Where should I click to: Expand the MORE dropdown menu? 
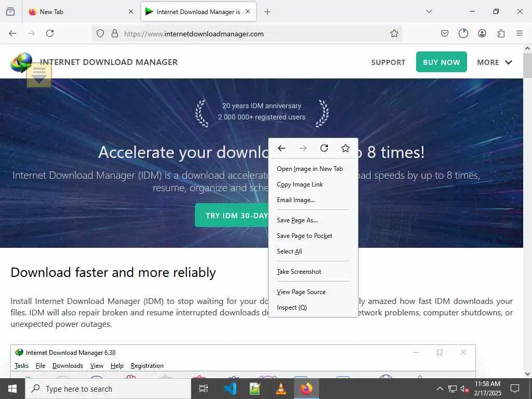(x=495, y=62)
